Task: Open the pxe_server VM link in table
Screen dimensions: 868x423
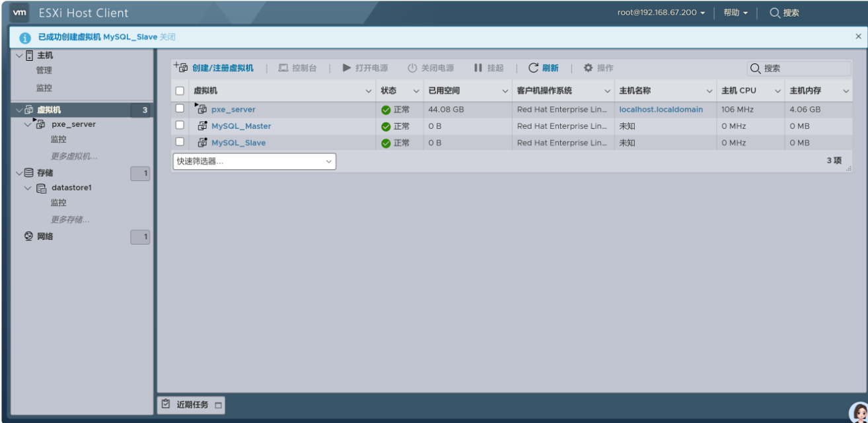Action: click(233, 110)
